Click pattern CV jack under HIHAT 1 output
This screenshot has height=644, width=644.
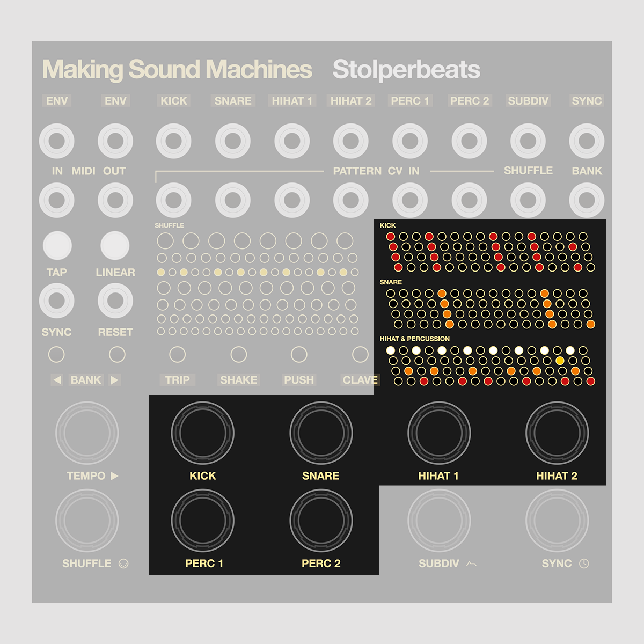pos(292,200)
